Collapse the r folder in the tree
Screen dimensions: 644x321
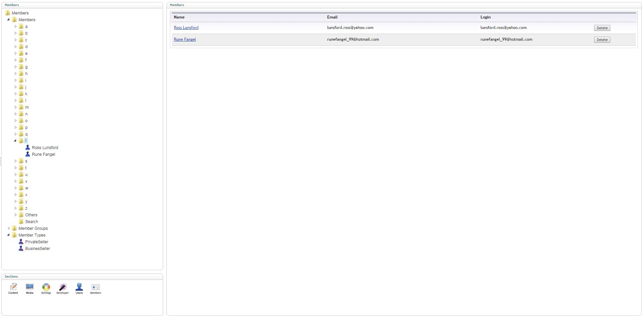click(x=15, y=141)
